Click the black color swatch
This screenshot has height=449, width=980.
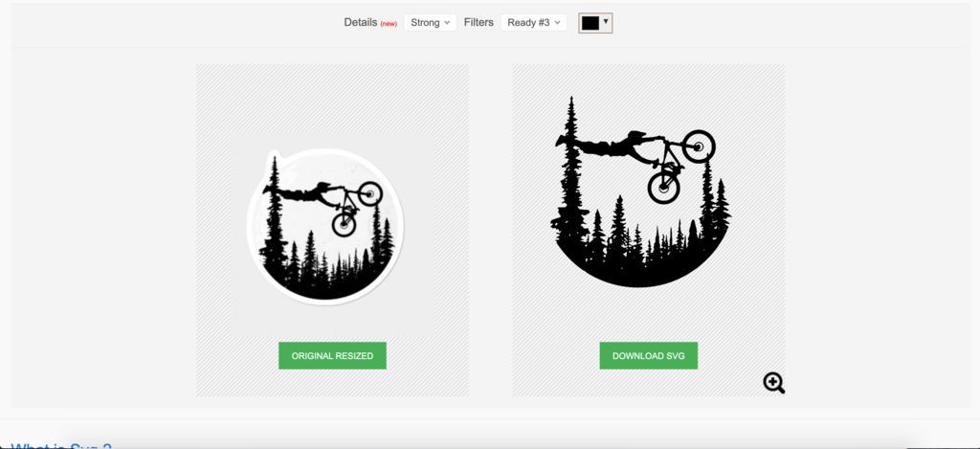pos(590,23)
